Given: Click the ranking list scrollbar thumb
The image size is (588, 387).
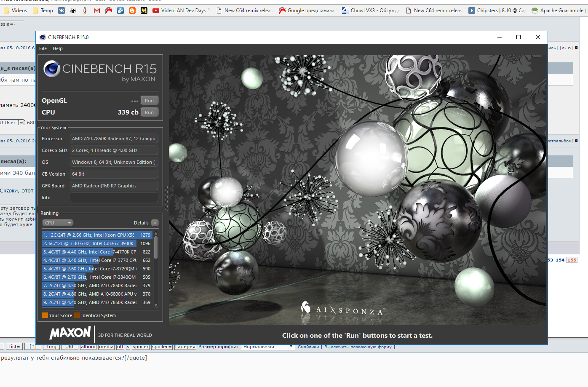Looking at the screenshot, I should [156, 248].
